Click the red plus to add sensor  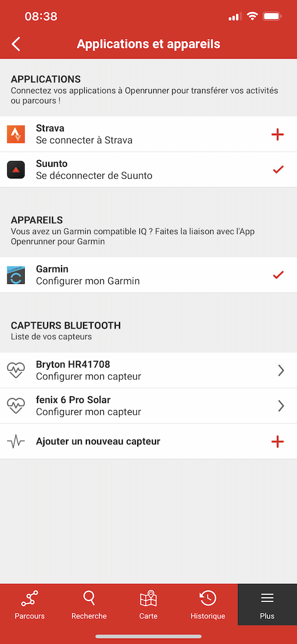278,442
